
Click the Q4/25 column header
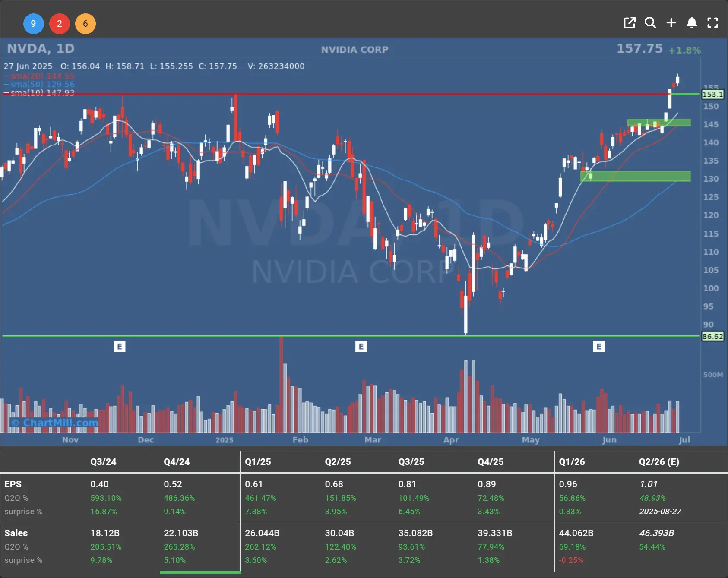[x=491, y=461]
